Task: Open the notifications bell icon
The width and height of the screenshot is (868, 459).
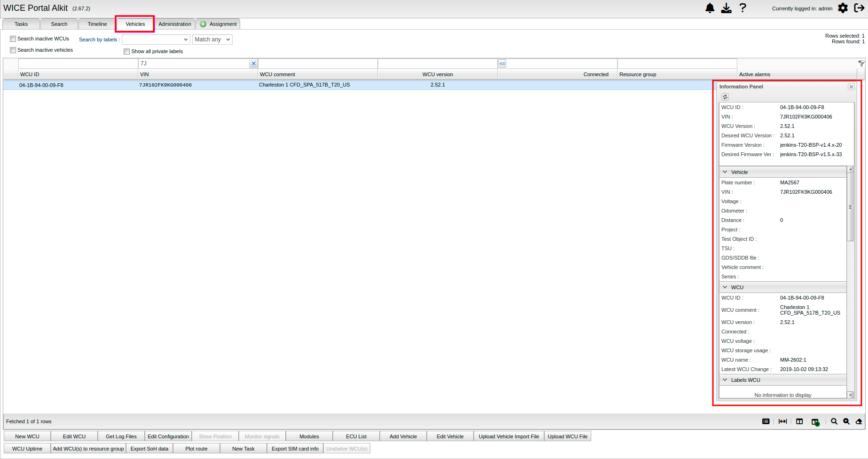Action: (710, 8)
